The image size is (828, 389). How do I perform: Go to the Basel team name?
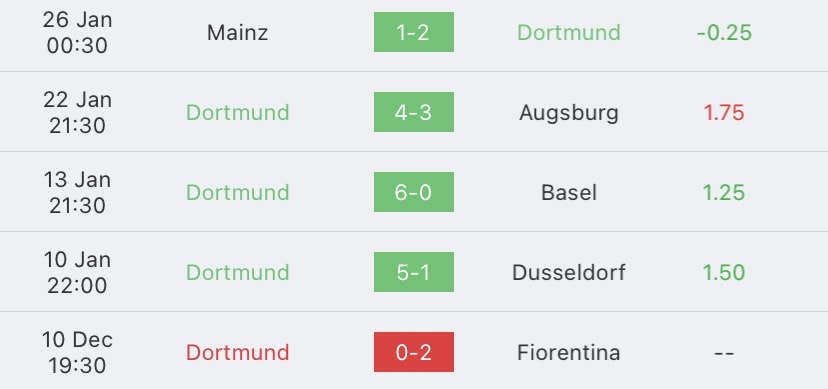click(x=569, y=193)
